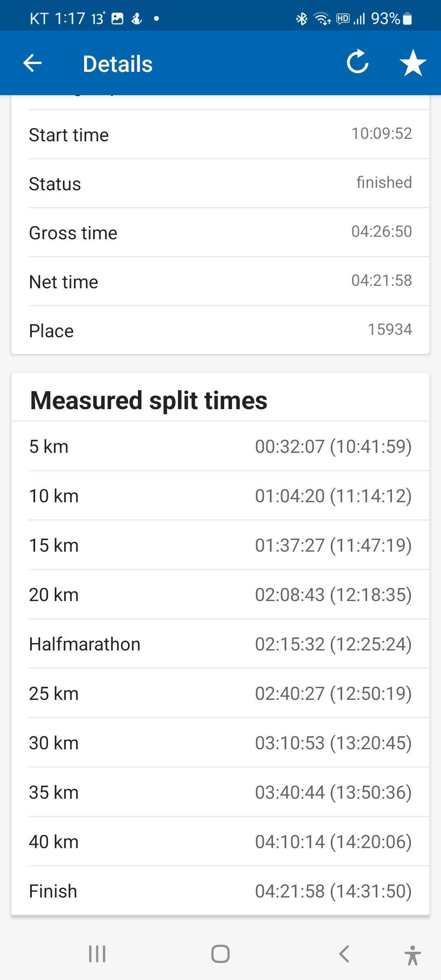The image size is (441, 980).
Task: Tap the refresh icon in header
Action: click(x=357, y=62)
